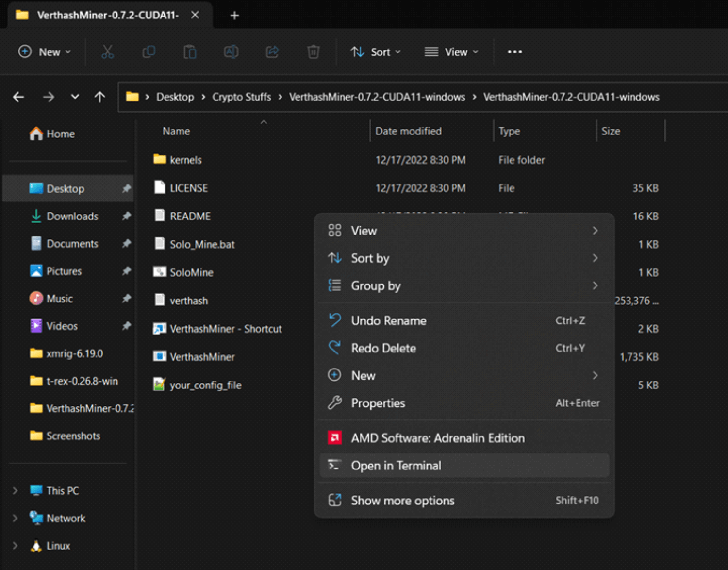Screen dimensions: 728x570
Task: Choose Open in Terminal
Action: point(464,466)
